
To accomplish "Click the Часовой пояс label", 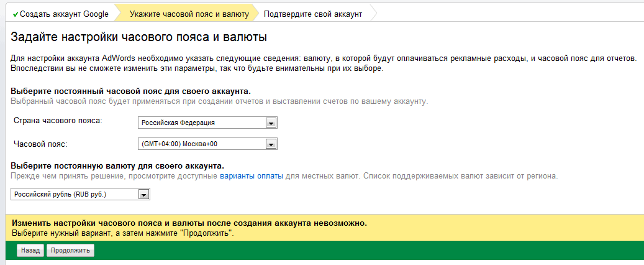I will coord(40,144).
